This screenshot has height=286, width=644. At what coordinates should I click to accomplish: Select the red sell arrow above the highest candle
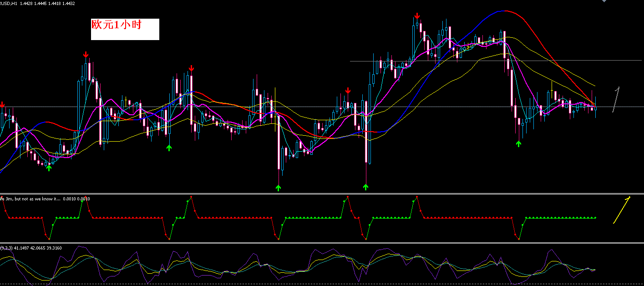(416, 16)
